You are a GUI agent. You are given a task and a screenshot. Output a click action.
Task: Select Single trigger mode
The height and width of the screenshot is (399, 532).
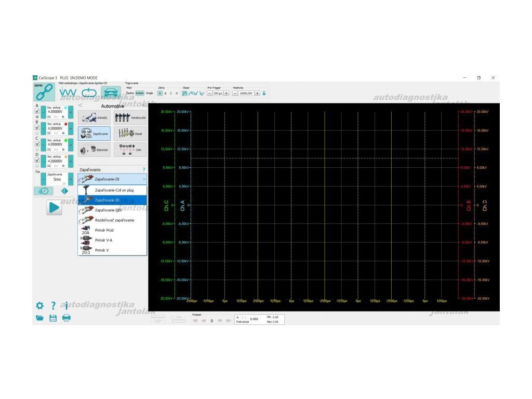tap(150, 93)
